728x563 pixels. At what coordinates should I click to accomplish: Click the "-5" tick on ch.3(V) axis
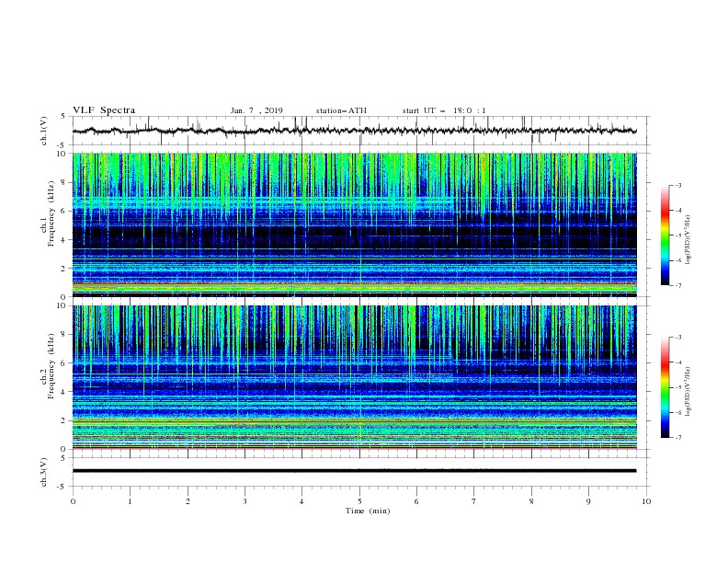click(x=62, y=487)
